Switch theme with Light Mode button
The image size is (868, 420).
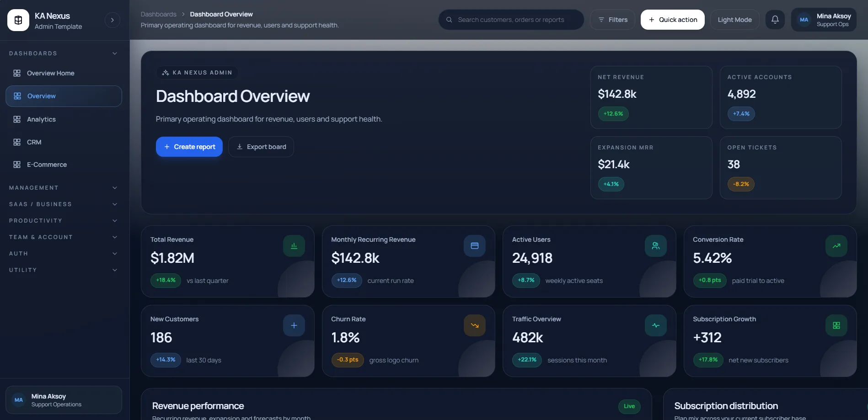(734, 20)
